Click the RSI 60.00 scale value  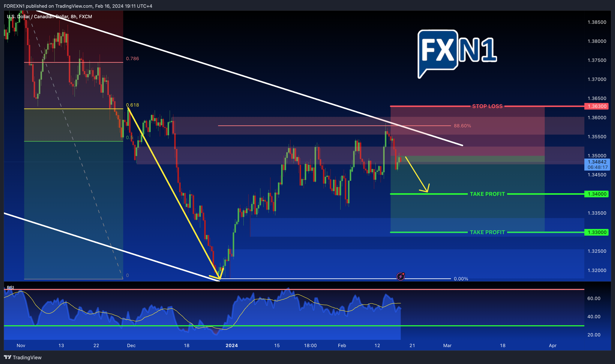[594, 298]
